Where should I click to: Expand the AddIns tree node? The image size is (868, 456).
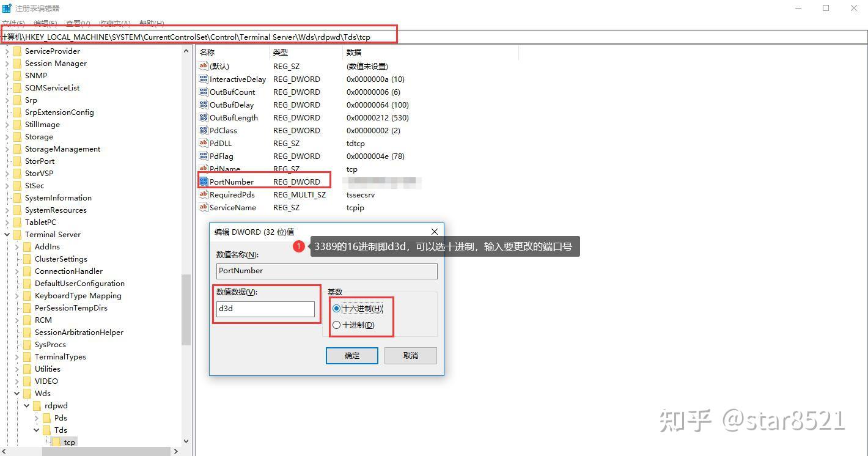[17, 246]
